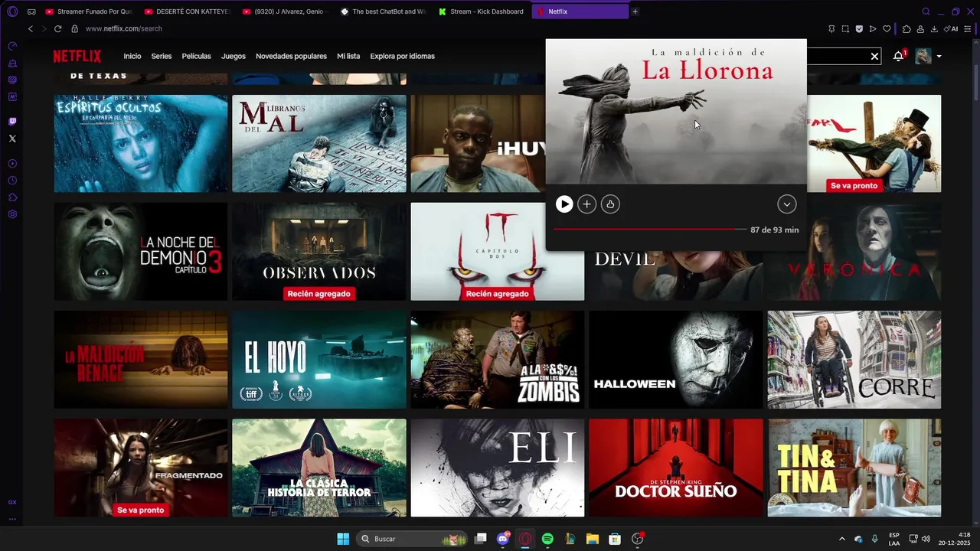The width and height of the screenshot is (980, 551).
Task: Open the send-flow arrow icon
Action: coord(873,28)
